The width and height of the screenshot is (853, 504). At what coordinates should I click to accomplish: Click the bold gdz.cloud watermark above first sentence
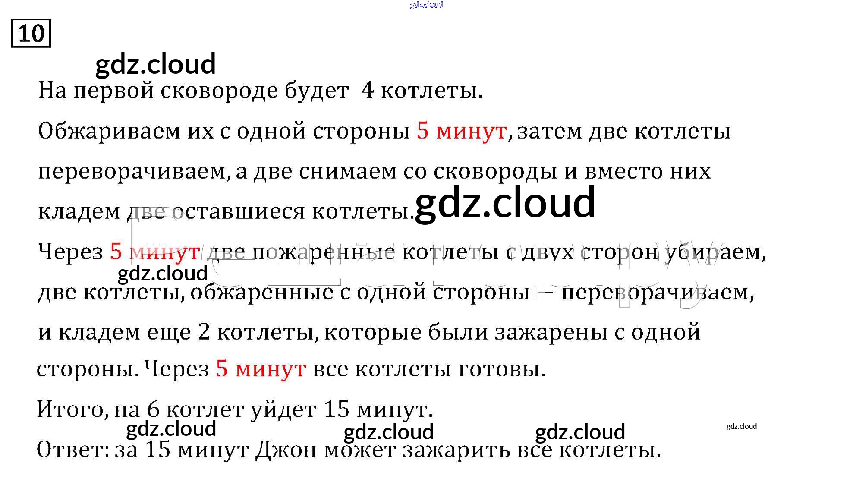point(155,64)
